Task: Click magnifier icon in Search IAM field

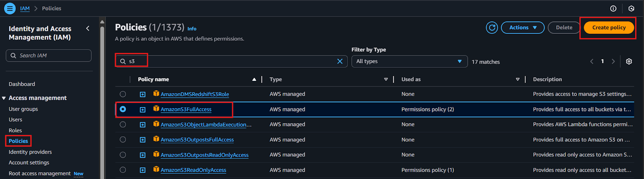Action: pos(13,56)
